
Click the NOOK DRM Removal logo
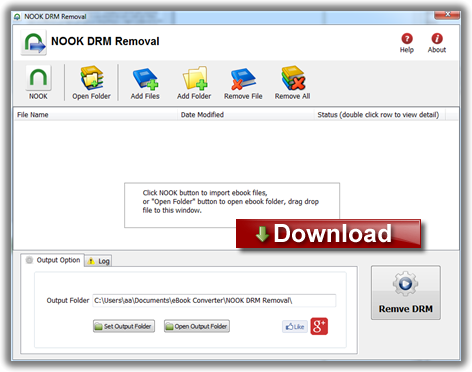point(34,42)
